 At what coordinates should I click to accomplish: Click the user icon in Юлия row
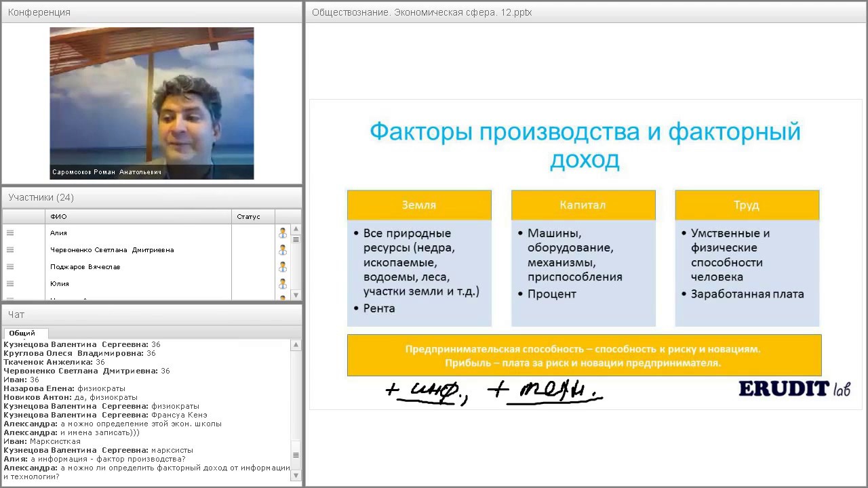[x=283, y=283]
